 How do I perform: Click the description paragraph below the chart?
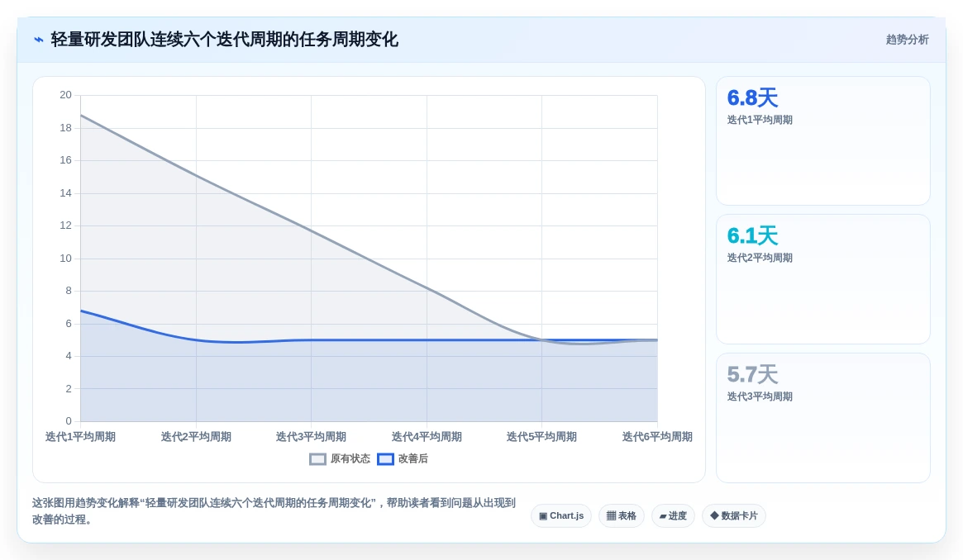274,511
